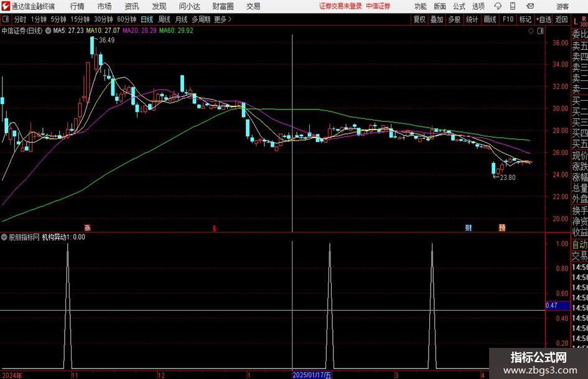This screenshot has width=588, height=379.
Task: Open the 多周期 multi-period view
Action: (x=201, y=19)
